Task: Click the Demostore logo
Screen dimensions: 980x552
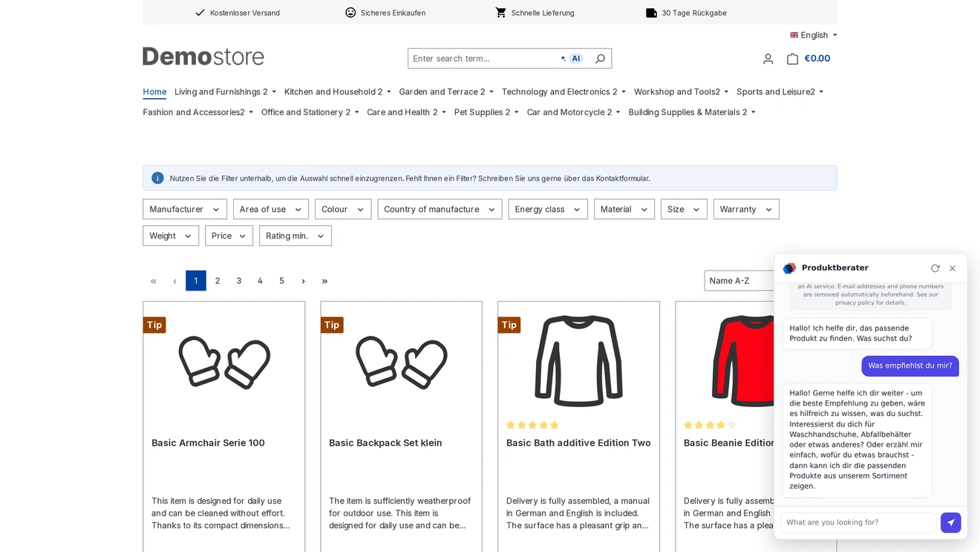Action: pyautogui.click(x=203, y=56)
